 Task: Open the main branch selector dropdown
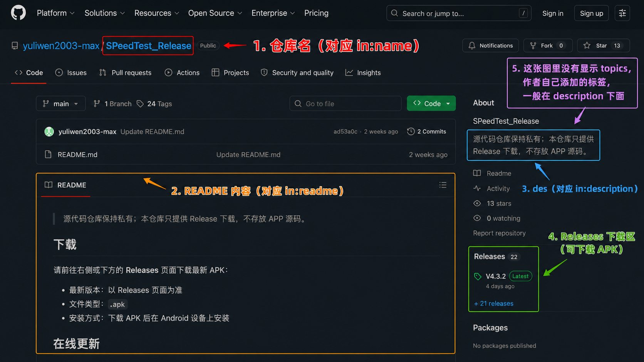61,103
